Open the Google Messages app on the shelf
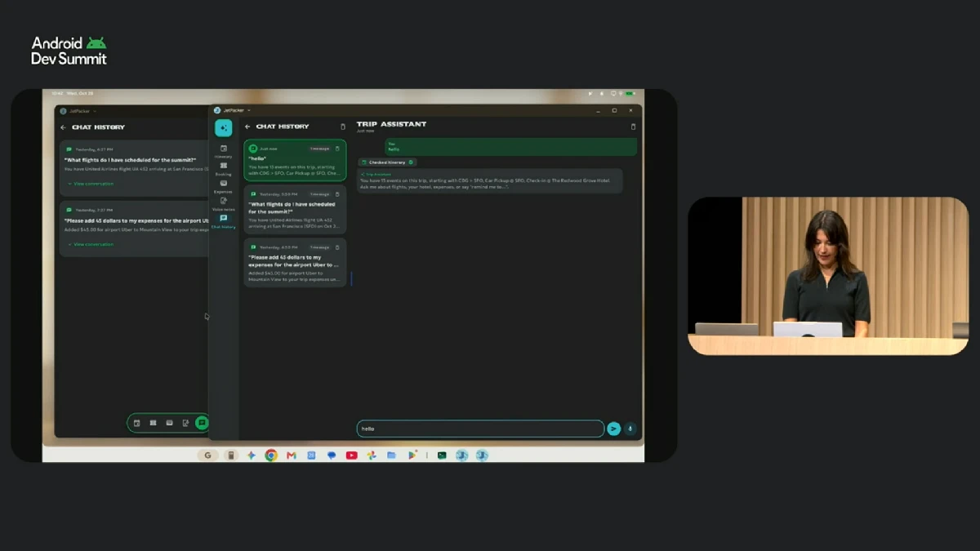 click(x=331, y=455)
